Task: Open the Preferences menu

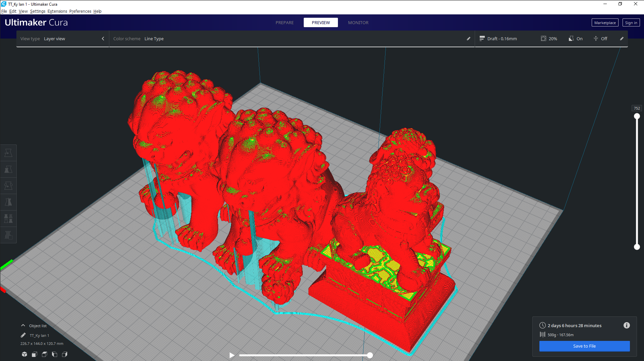Action: tap(80, 11)
